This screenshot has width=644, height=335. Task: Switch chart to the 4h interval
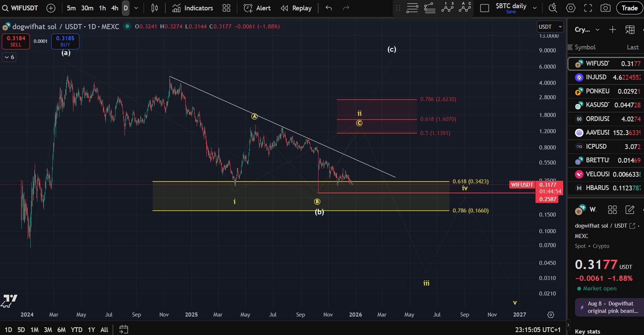pos(115,8)
